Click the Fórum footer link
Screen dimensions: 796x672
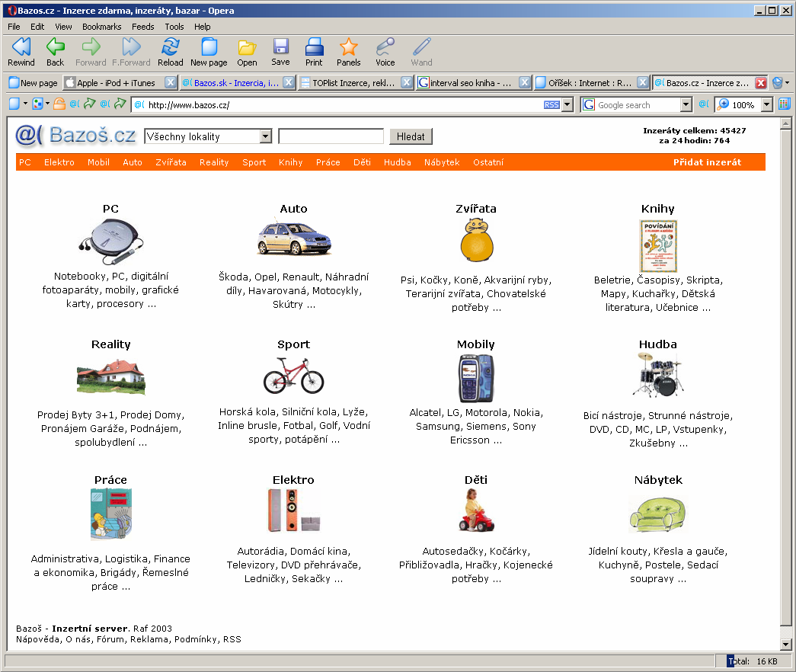tap(110, 639)
